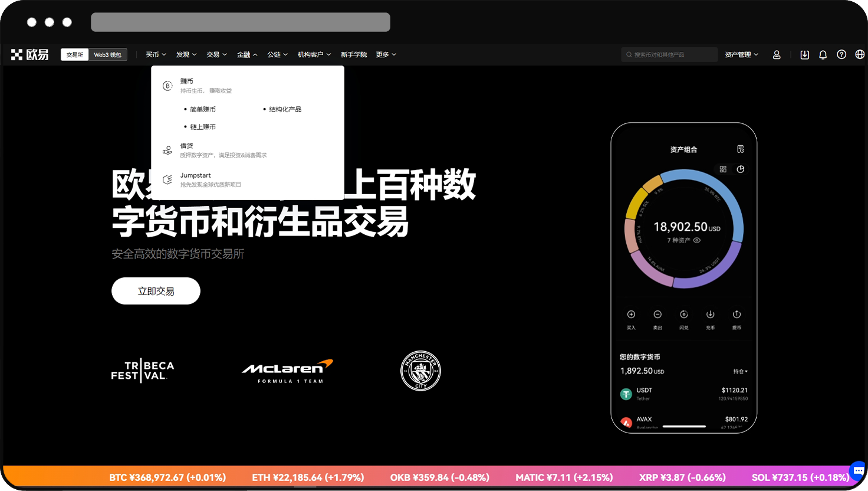
Task: Open the 新手学院 menu item
Action: 354,54
